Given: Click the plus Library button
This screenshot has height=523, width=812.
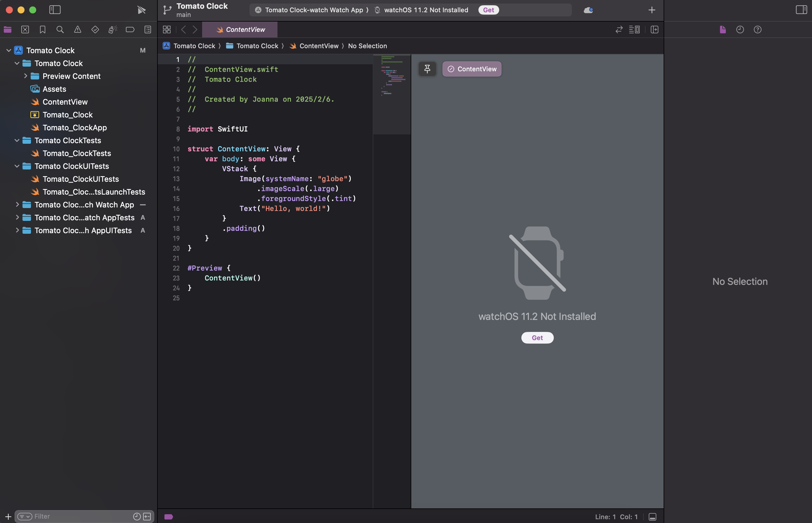Looking at the screenshot, I should pyautogui.click(x=652, y=10).
